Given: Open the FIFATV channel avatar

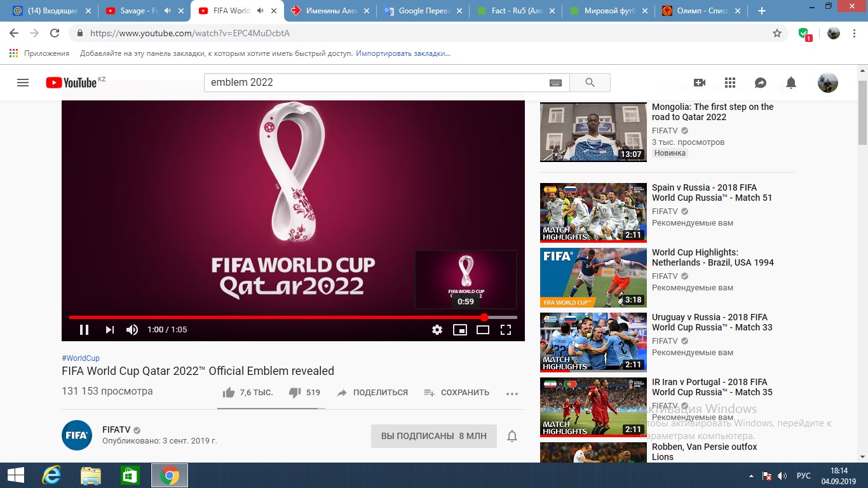Looking at the screenshot, I should click(77, 435).
